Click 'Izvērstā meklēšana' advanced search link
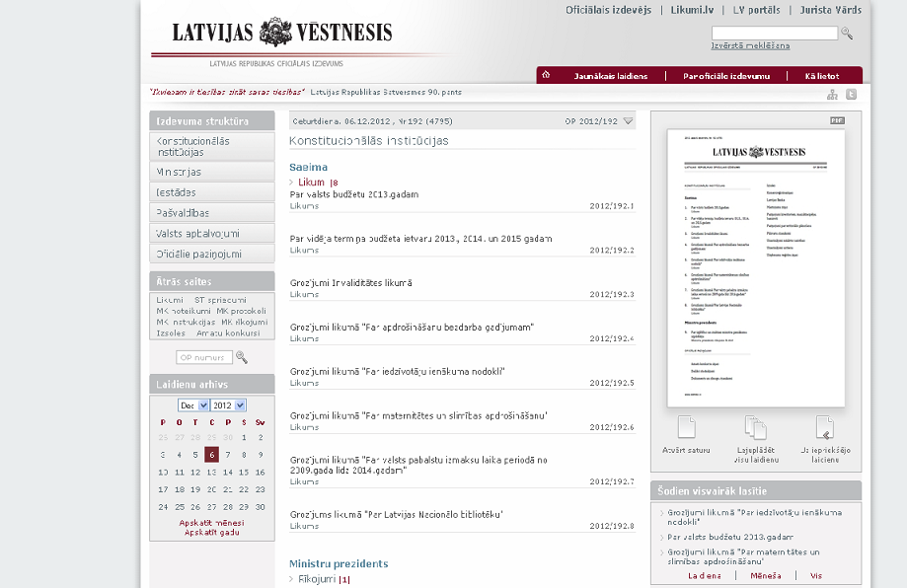907x588 pixels. [x=750, y=45]
